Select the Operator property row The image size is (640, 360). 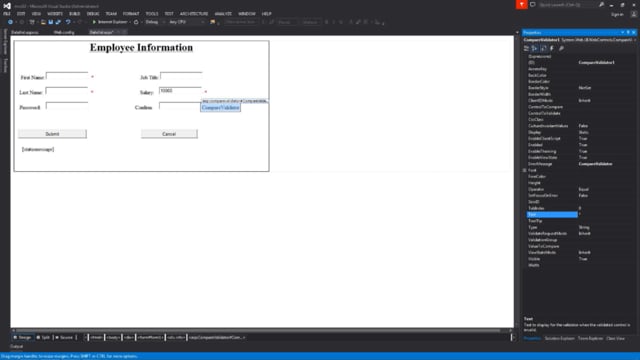click(x=580, y=189)
